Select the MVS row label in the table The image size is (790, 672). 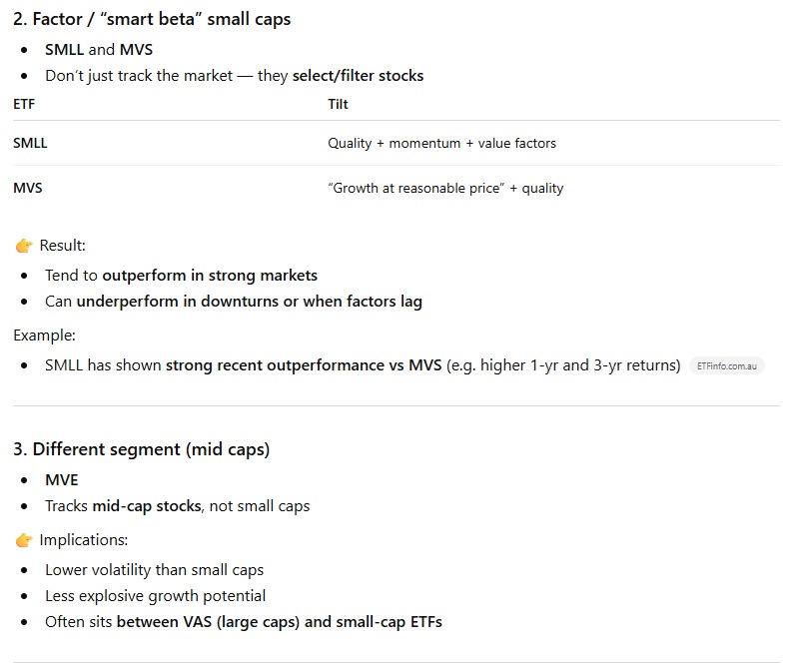click(x=28, y=188)
